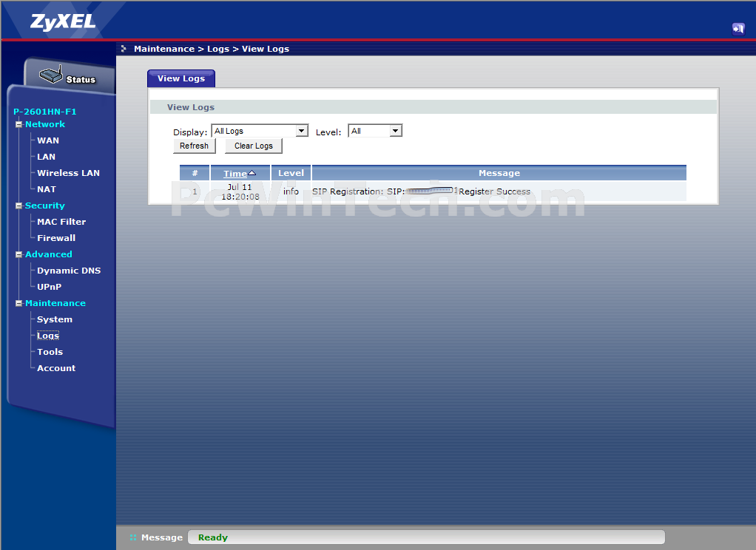Collapse the Advanced tree section
The width and height of the screenshot is (756, 550).
pyautogui.click(x=18, y=254)
